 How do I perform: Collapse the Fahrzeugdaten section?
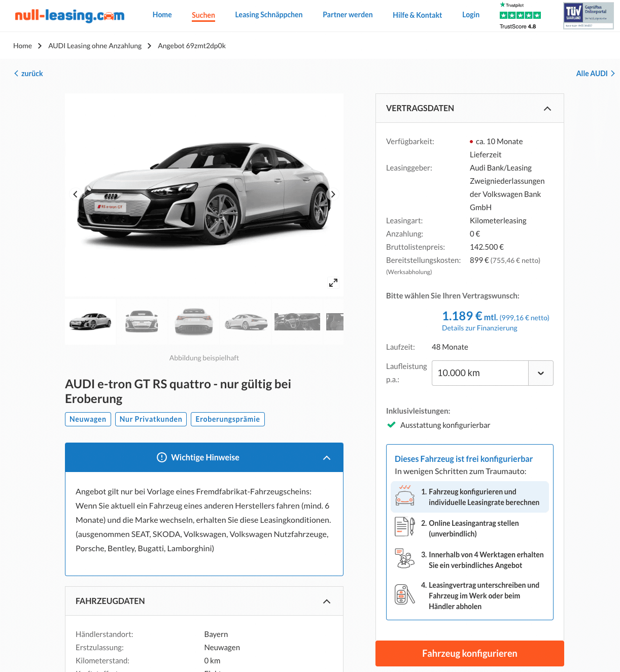pos(327,601)
